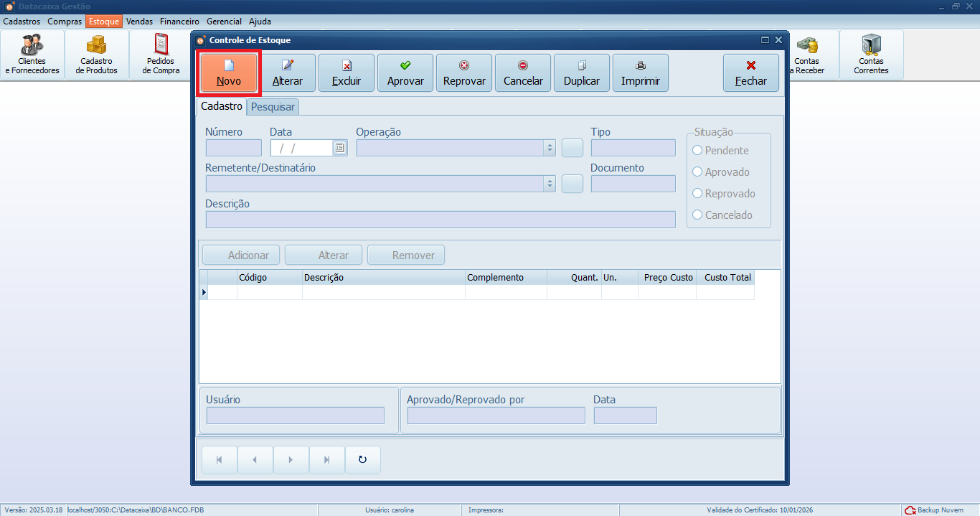980x516 pixels.
Task: Select the Pendente radio option
Action: (x=697, y=151)
